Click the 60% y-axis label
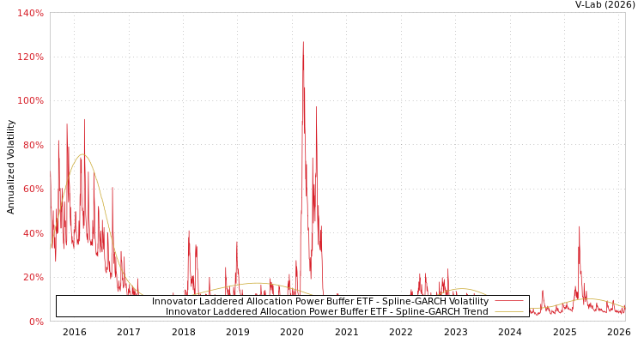This screenshot has width=644, height=343. pos(33,190)
